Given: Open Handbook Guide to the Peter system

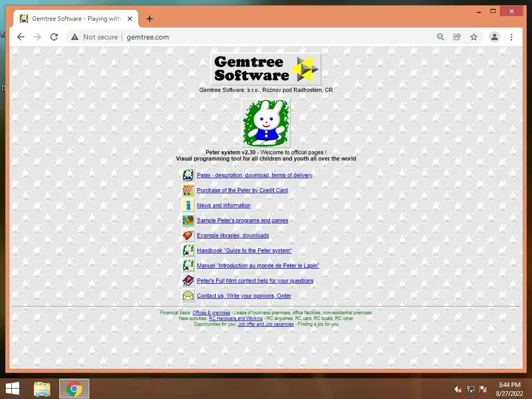Looking at the screenshot, I should 244,250.
